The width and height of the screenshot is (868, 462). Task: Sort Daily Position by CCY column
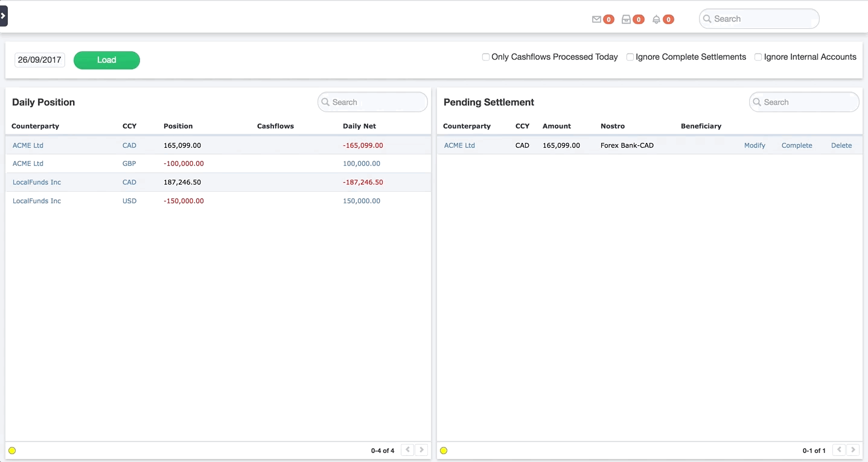[130, 126]
